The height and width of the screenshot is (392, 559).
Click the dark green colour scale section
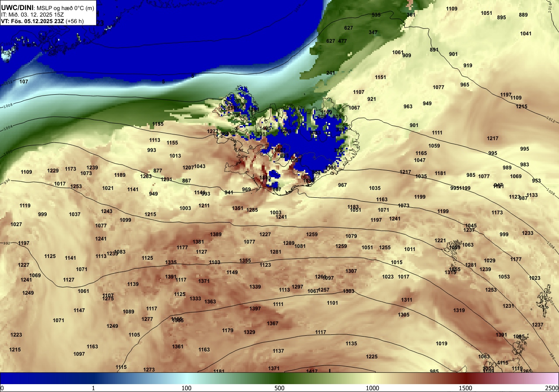pyautogui.click(x=279, y=378)
